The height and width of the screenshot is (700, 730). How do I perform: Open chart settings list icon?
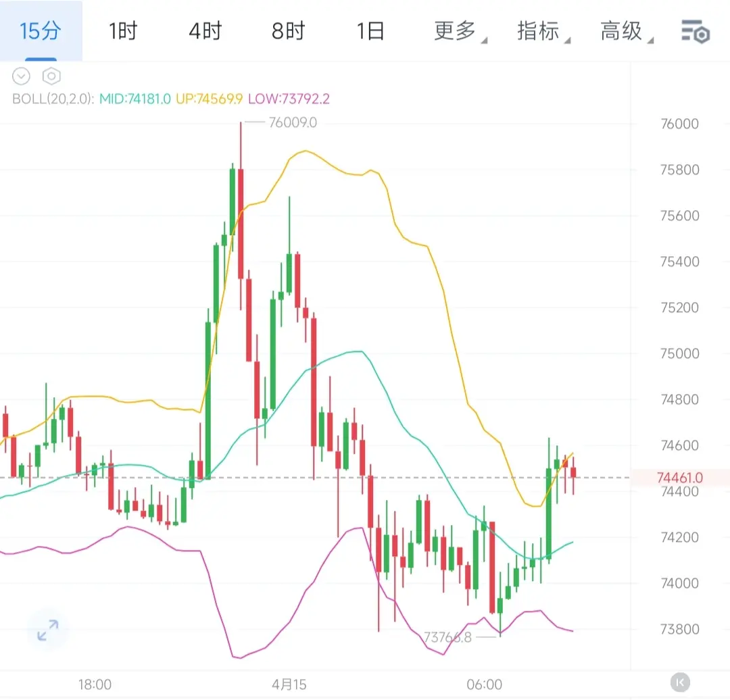coord(696,32)
